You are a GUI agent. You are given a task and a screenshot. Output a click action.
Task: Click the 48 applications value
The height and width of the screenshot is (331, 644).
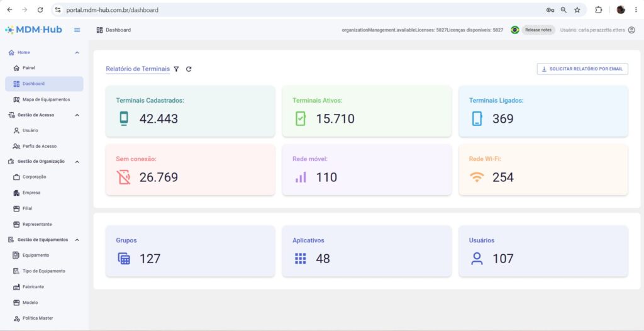(323, 259)
